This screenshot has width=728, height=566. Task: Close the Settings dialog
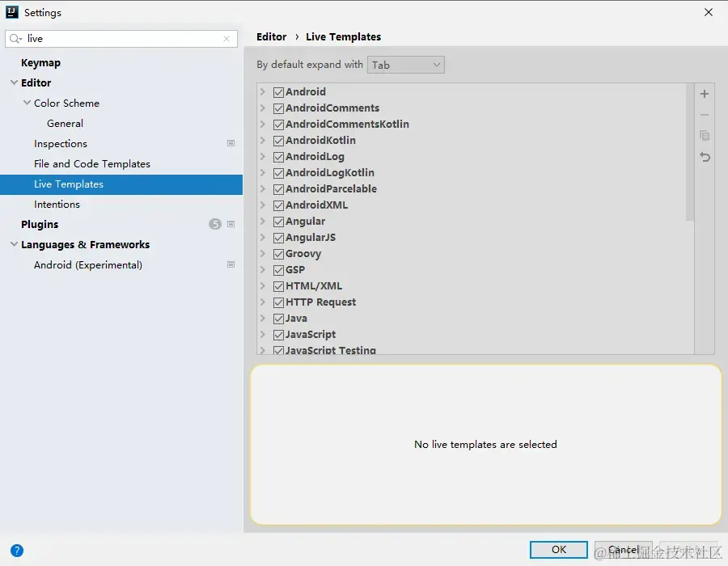(x=708, y=12)
